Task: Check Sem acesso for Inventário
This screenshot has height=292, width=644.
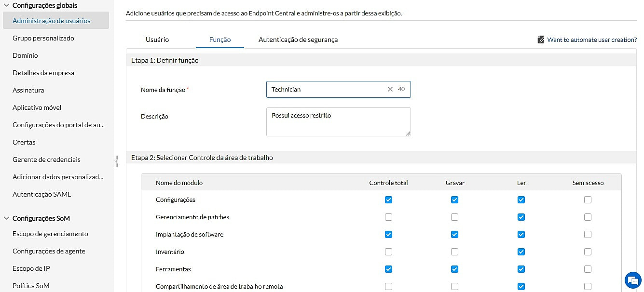Action: click(x=588, y=252)
